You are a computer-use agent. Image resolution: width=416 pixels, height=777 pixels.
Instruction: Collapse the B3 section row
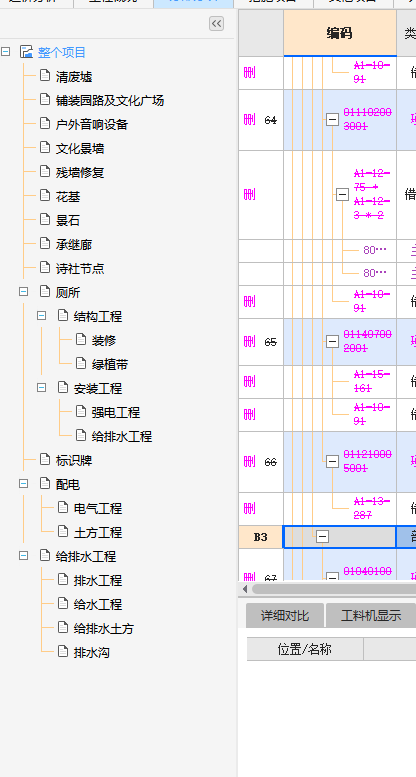tap(322, 536)
